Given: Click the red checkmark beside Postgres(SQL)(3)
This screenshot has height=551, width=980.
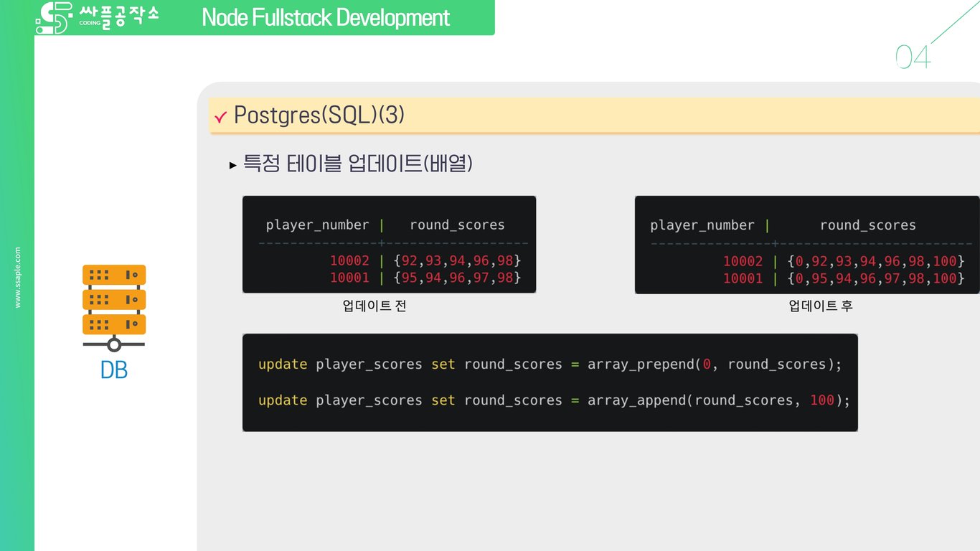Looking at the screenshot, I should coord(220,116).
